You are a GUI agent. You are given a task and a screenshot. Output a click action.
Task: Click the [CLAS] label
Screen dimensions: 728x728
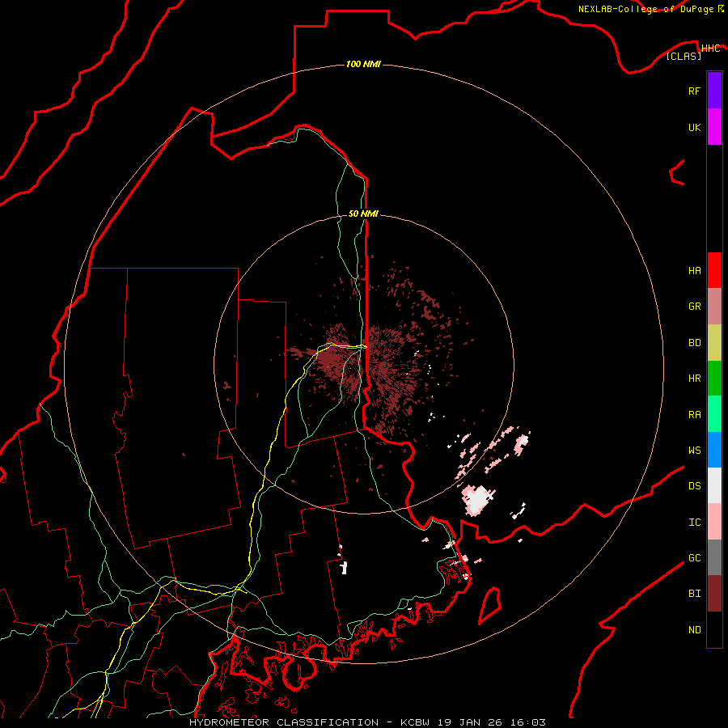coord(684,56)
